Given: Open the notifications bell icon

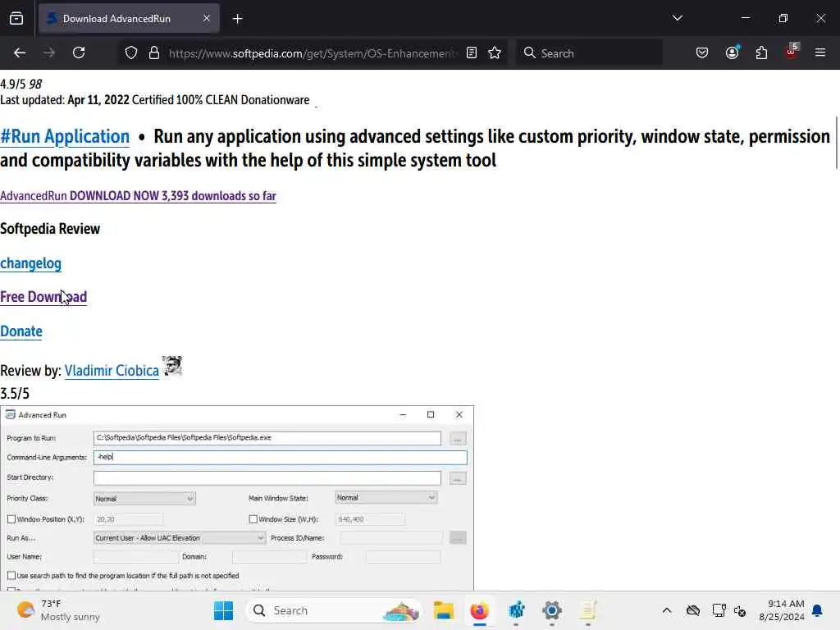Looking at the screenshot, I should (x=818, y=610).
